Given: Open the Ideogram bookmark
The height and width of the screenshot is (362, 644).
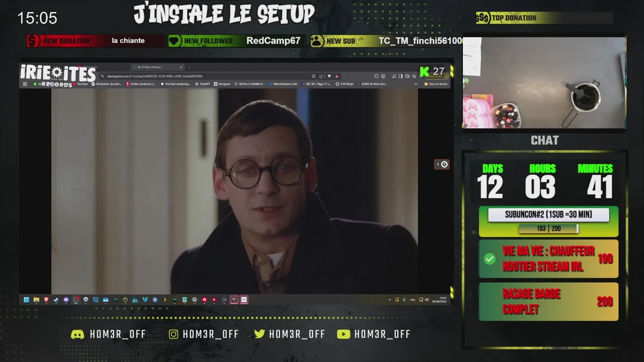Looking at the screenshot, I should click(x=222, y=84).
